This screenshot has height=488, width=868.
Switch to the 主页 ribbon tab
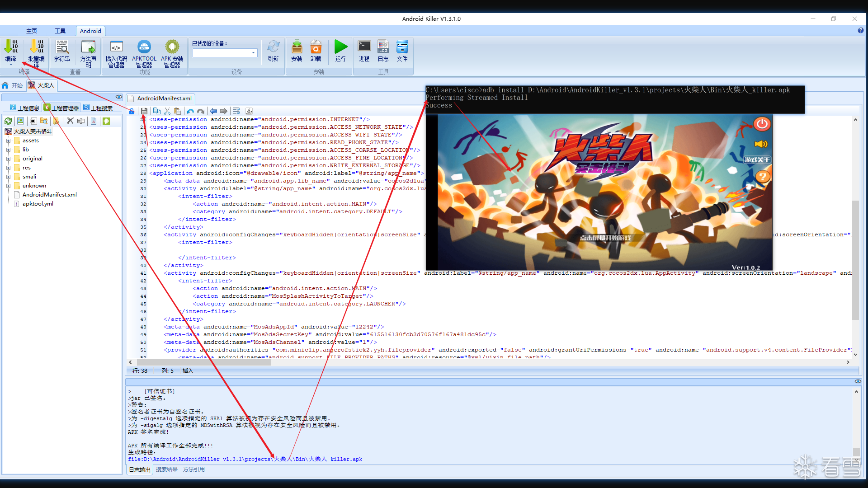coord(32,31)
